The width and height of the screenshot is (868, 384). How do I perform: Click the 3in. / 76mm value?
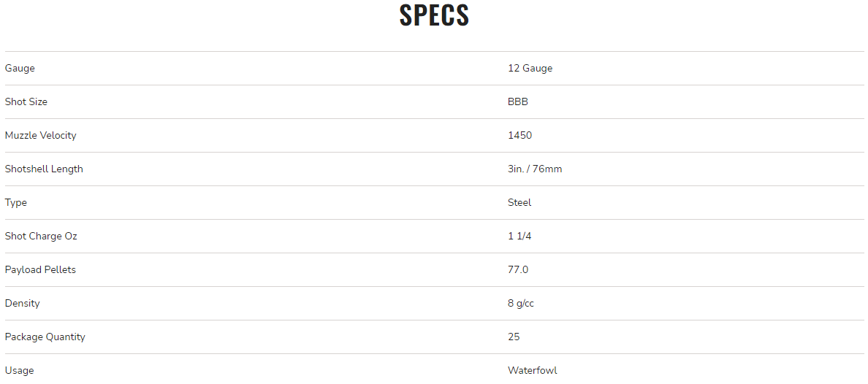[535, 169]
